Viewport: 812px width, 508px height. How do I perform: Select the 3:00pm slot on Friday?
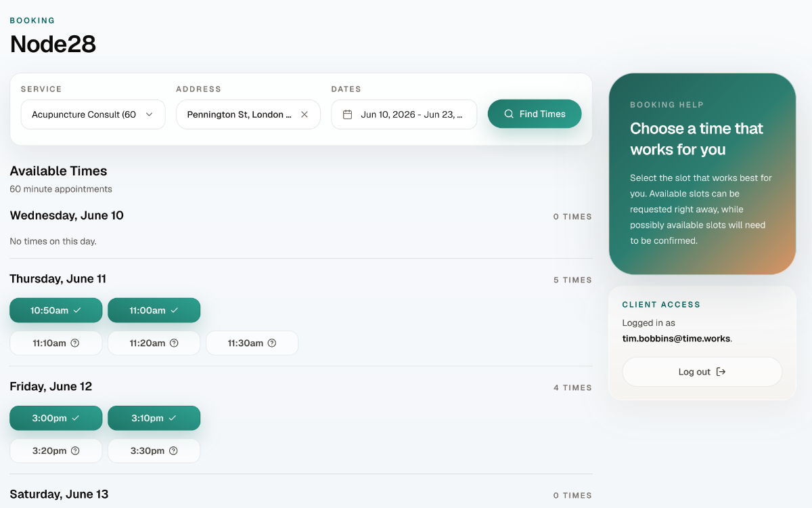pos(56,418)
